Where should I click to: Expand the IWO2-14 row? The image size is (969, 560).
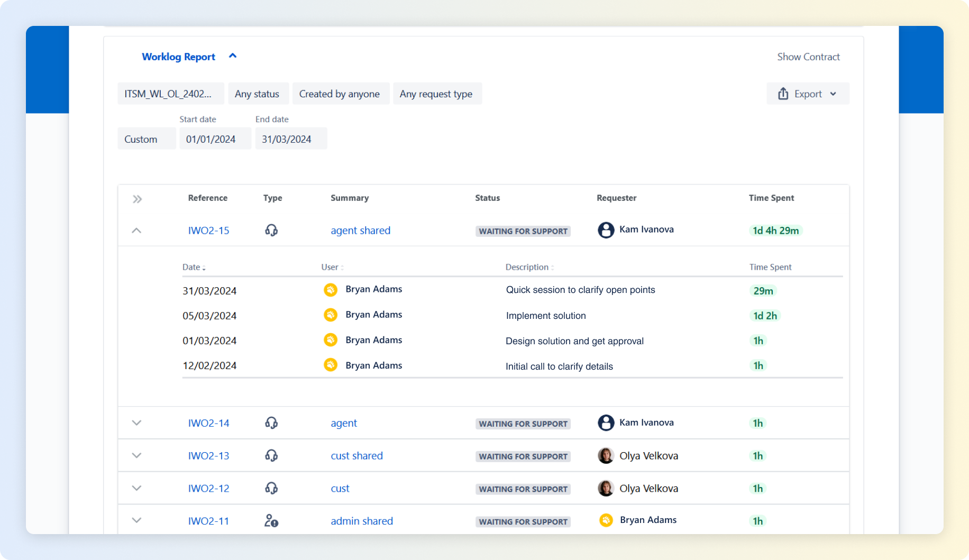tap(136, 423)
